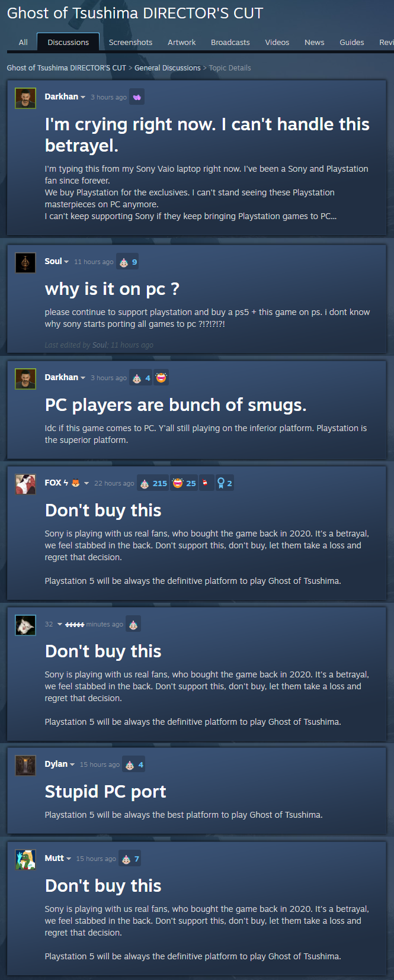
Task: Click the clown award icon on Soul's post
Action: (127, 262)
